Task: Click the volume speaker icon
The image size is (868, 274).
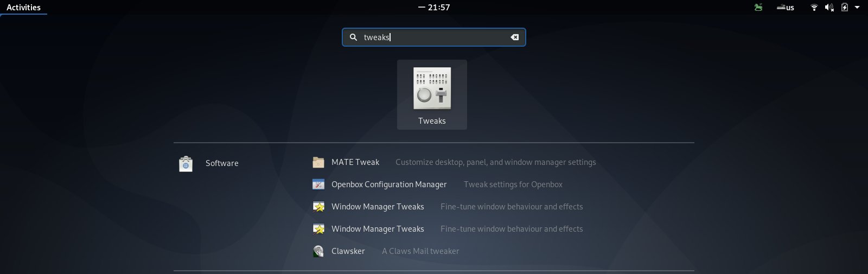Action: click(829, 7)
